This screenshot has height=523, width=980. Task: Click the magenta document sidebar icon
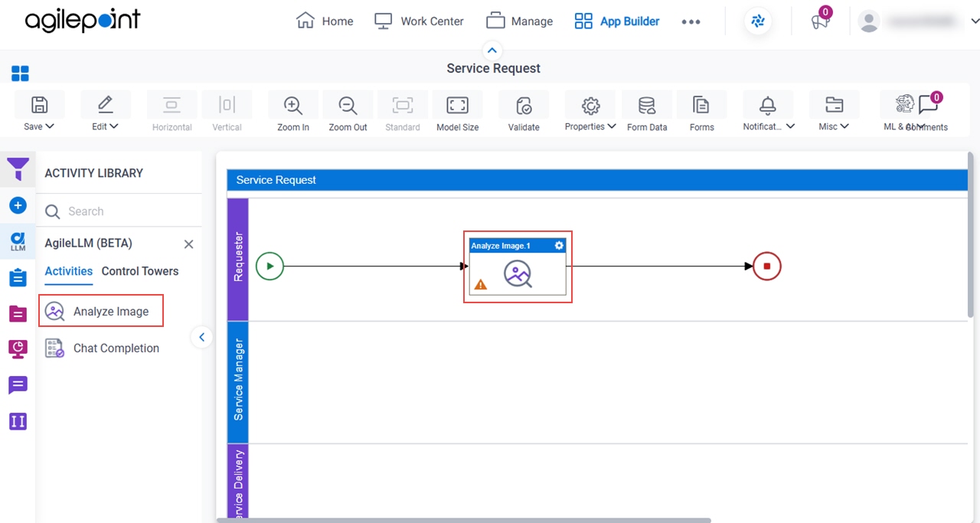[x=18, y=313]
